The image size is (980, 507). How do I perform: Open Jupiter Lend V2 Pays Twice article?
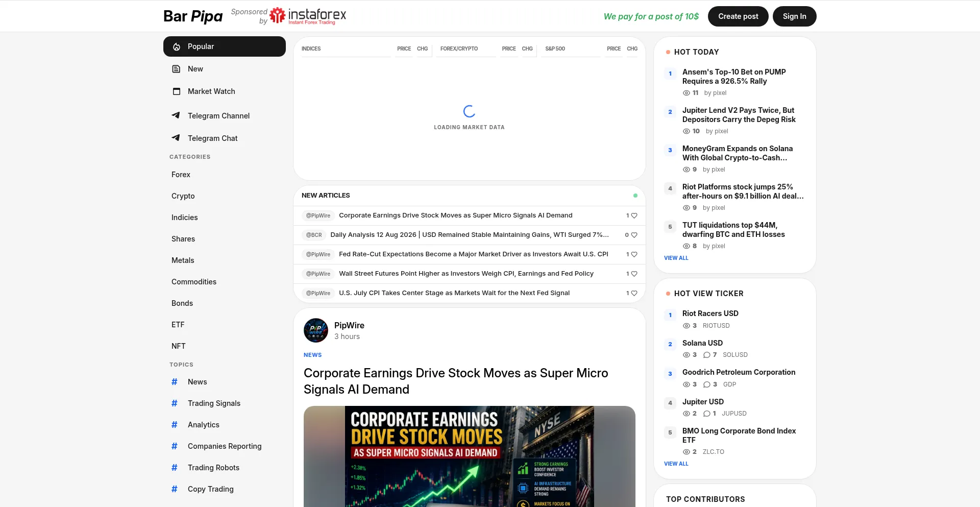[x=739, y=115]
